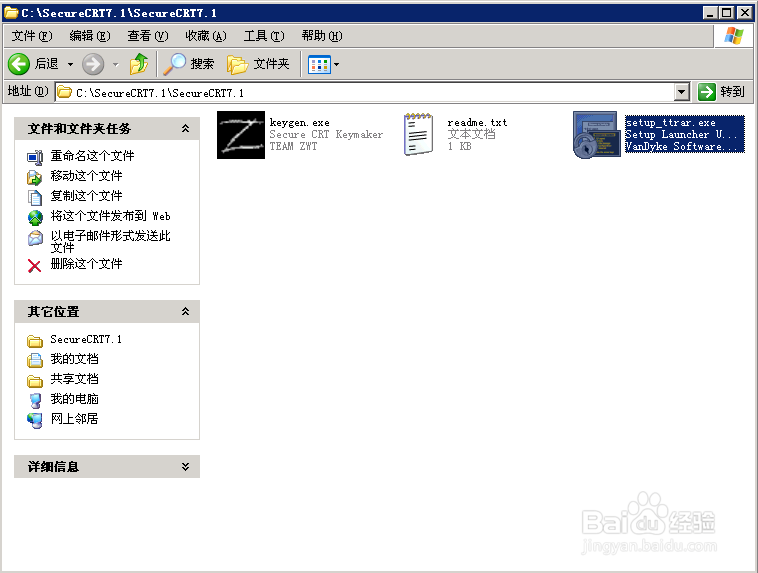Click the keygen.exe file name
The height and width of the screenshot is (573, 758).
300,123
